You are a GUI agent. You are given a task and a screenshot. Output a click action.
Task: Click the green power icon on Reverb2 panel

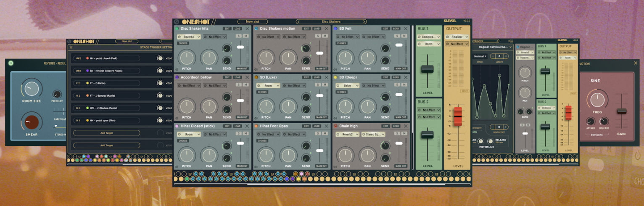[11, 63]
